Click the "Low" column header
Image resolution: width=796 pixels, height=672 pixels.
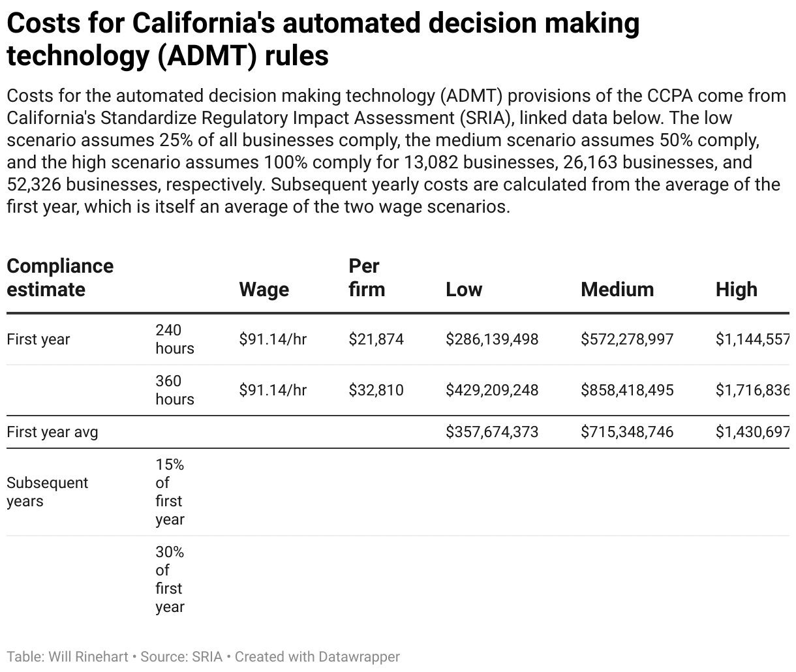pyautogui.click(x=464, y=290)
